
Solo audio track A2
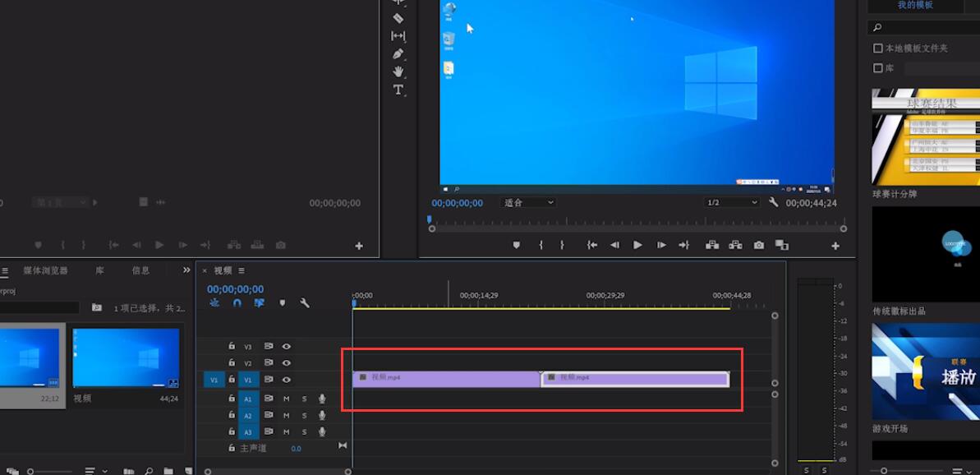(x=305, y=416)
